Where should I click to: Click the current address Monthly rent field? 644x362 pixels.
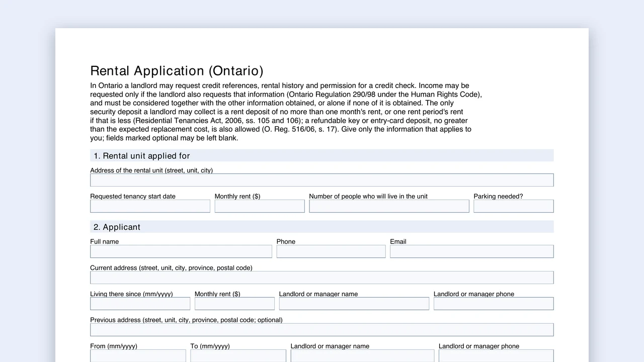(x=234, y=304)
